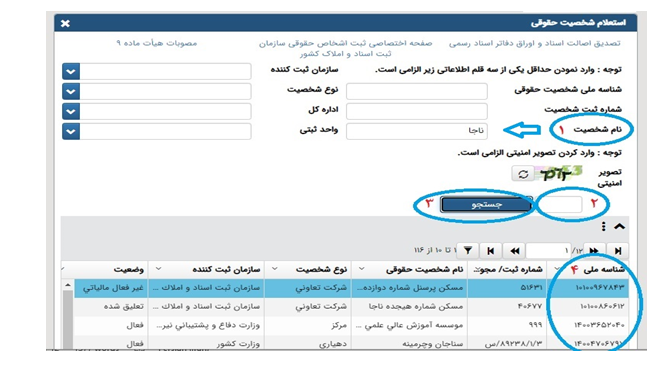Click the captcha code input field

559,205
